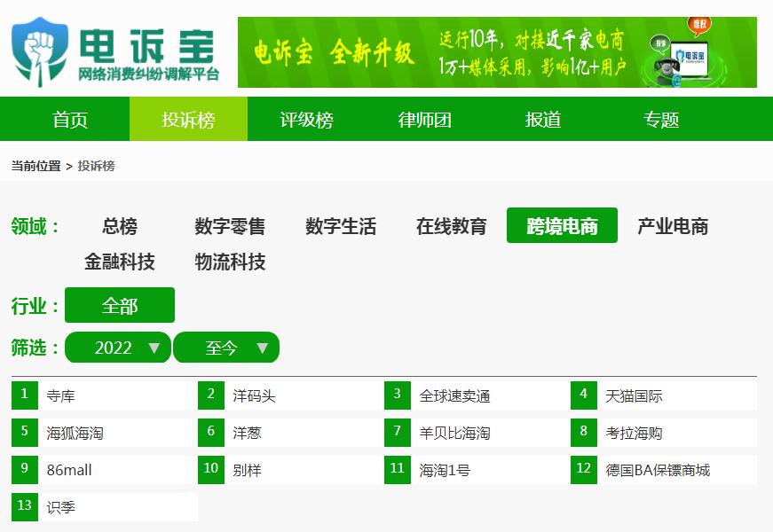Open rank 4 entry 天猫国际
Image resolution: width=773 pixels, height=532 pixels.
pyautogui.click(x=664, y=395)
